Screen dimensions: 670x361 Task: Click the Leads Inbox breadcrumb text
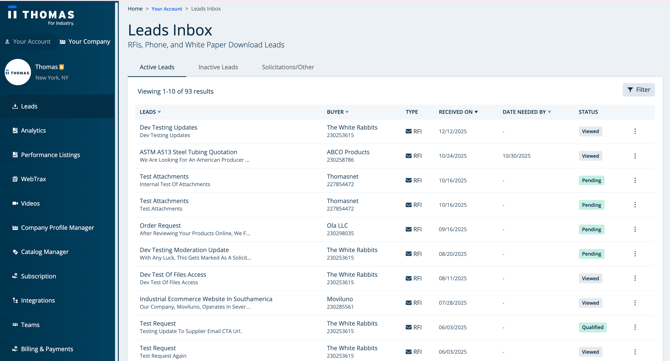click(x=206, y=9)
